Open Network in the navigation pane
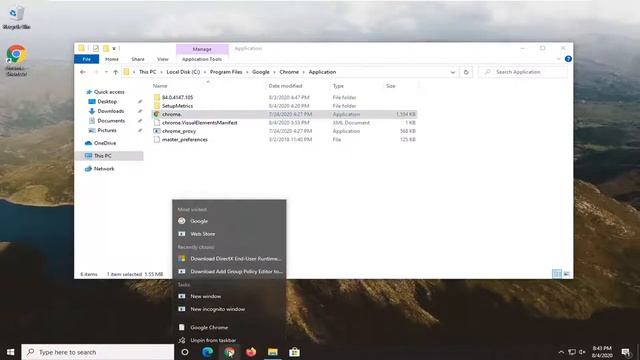This screenshot has height=360, width=640. coord(104,169)
